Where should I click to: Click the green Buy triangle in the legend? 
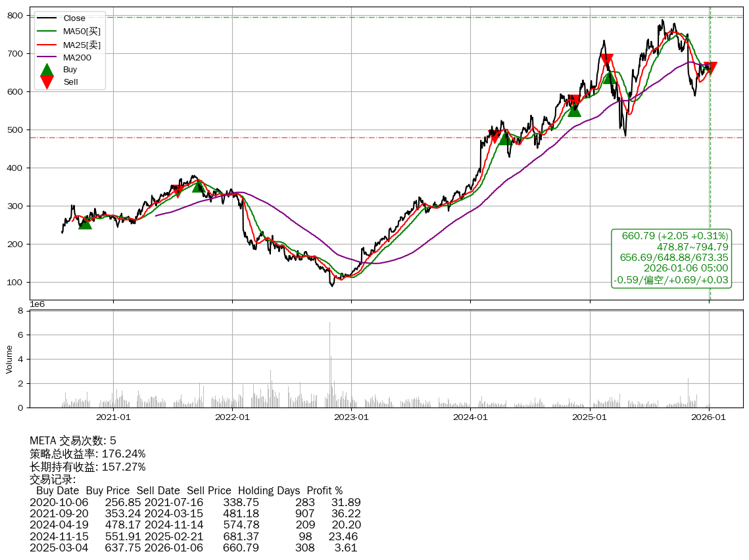coord(47,70)
